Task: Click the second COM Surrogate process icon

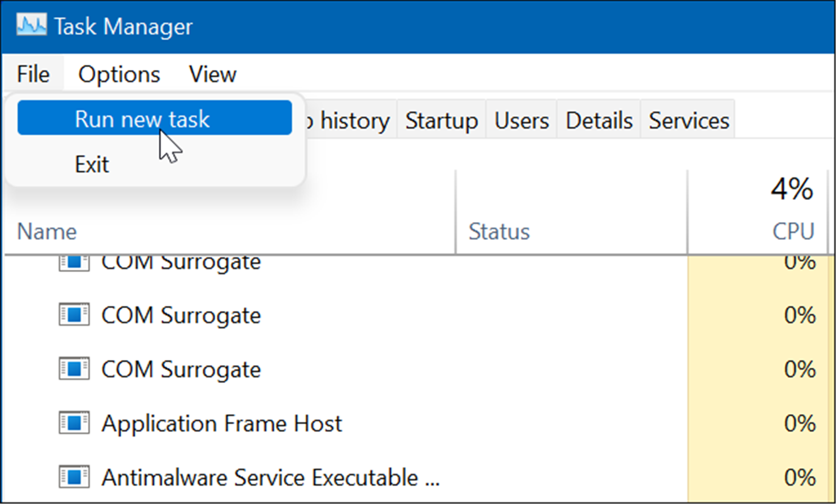Action: (74, 315)
